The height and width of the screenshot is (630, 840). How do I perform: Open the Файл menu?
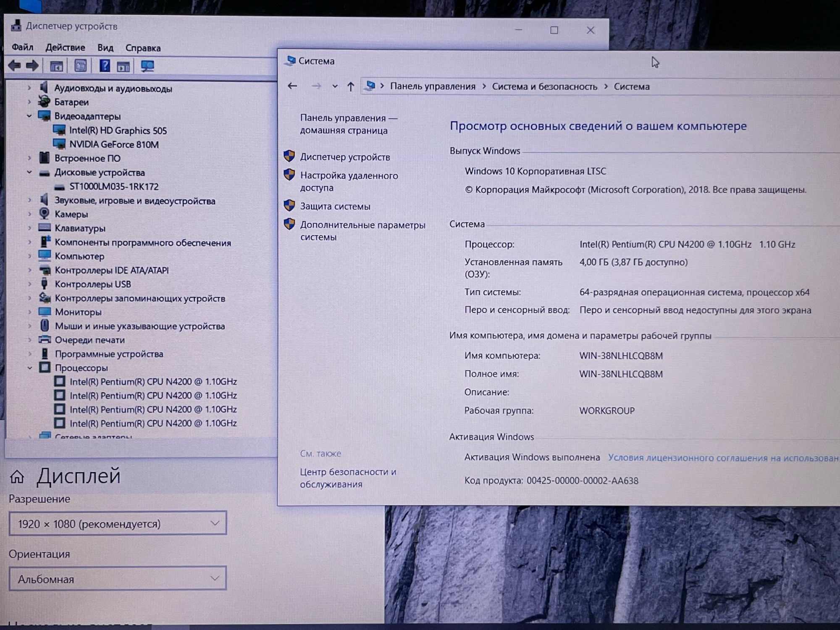[x=22, y=47]
